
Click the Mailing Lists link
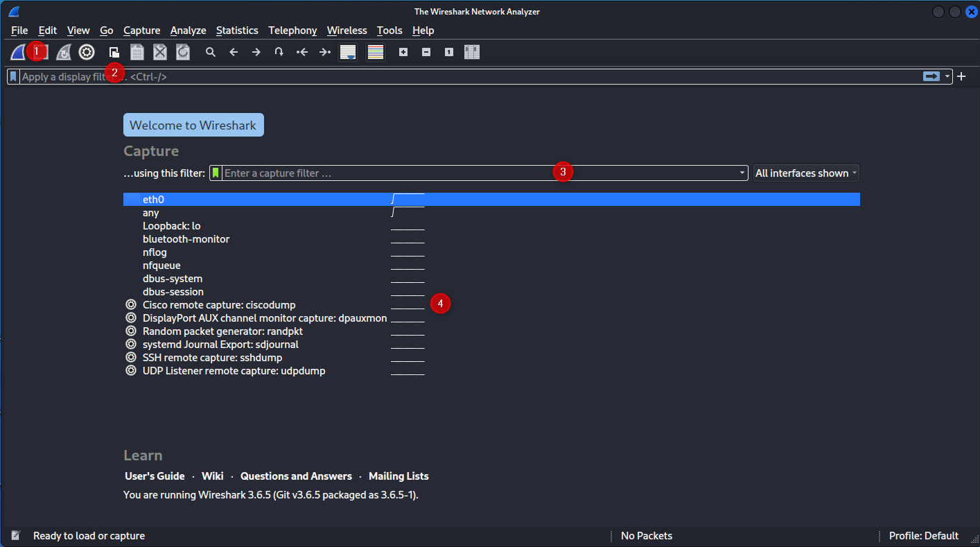[399, 476]
